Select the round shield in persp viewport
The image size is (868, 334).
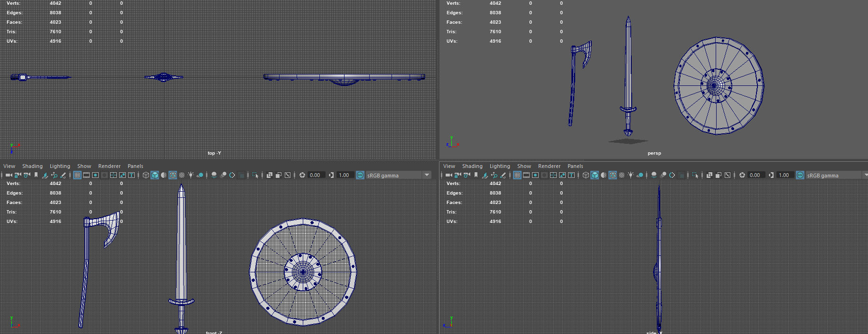[719, 86]
